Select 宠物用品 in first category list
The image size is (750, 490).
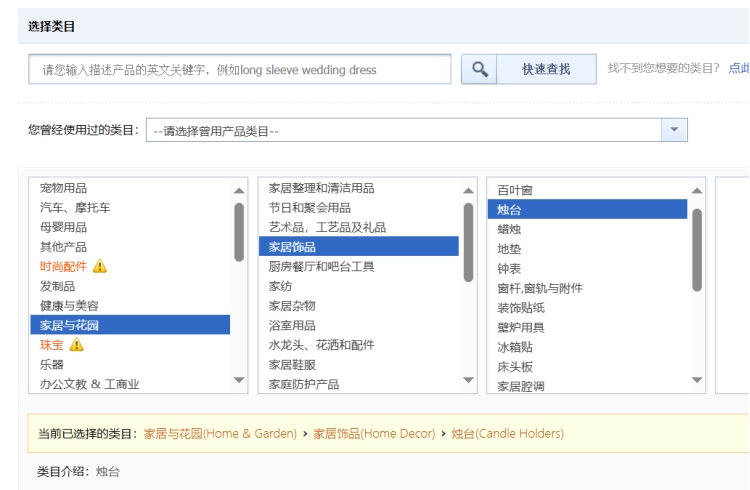(x=63, y=188)
